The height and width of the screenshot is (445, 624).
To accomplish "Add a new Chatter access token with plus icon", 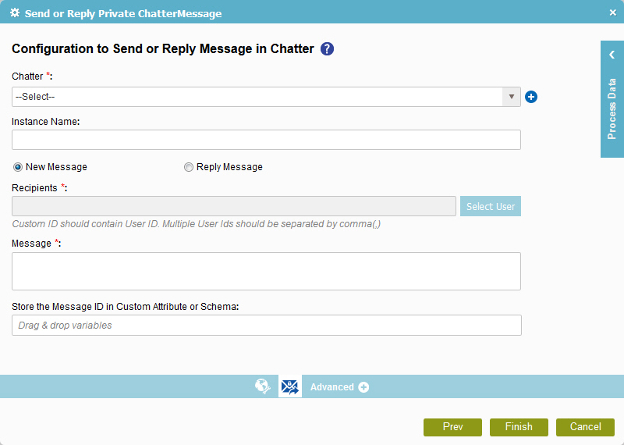I will [531, 97].
